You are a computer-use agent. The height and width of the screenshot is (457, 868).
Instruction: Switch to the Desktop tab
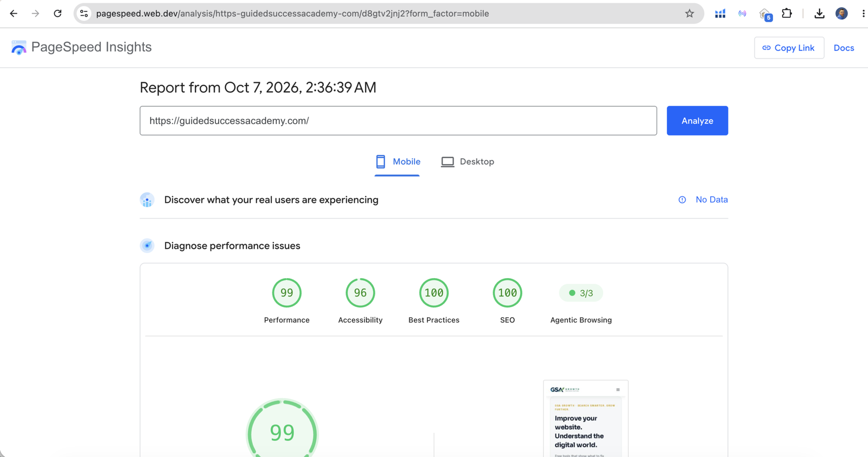point(468,162)
